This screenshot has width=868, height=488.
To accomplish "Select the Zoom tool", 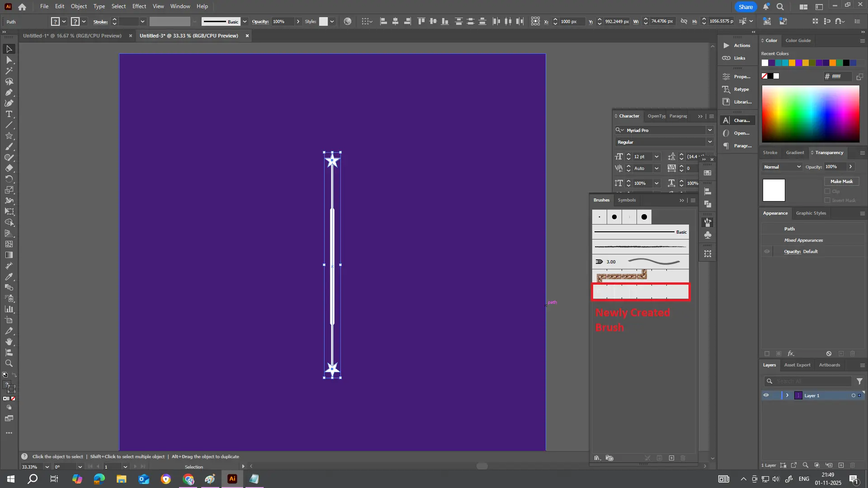I will pyautogui.click(x=9, y=364).
